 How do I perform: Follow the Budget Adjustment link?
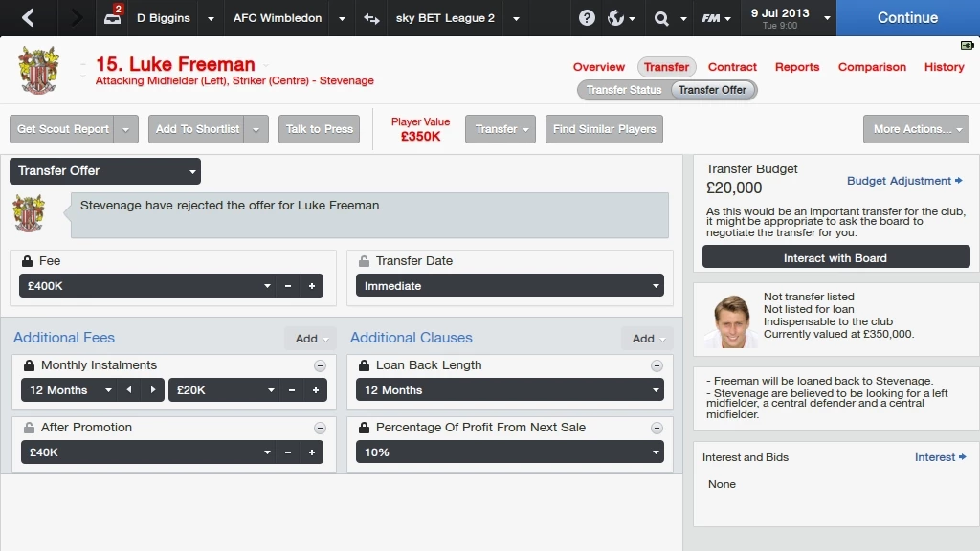(x=904, y=181)
